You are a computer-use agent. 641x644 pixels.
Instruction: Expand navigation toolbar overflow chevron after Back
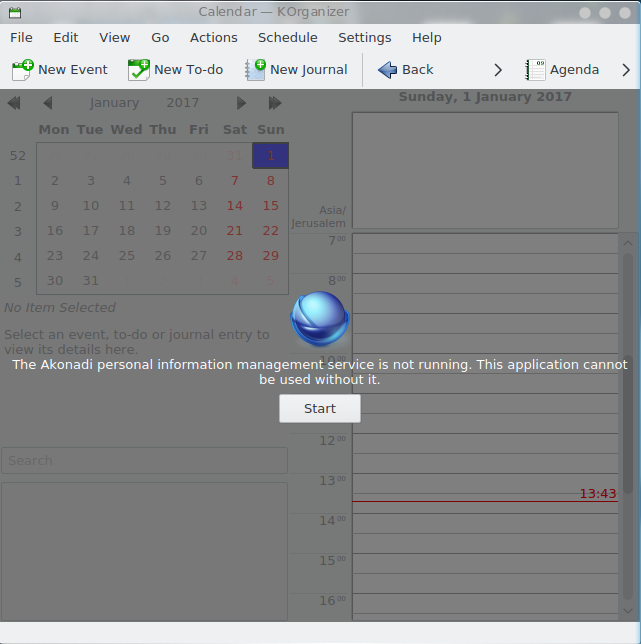click(498, 70)
